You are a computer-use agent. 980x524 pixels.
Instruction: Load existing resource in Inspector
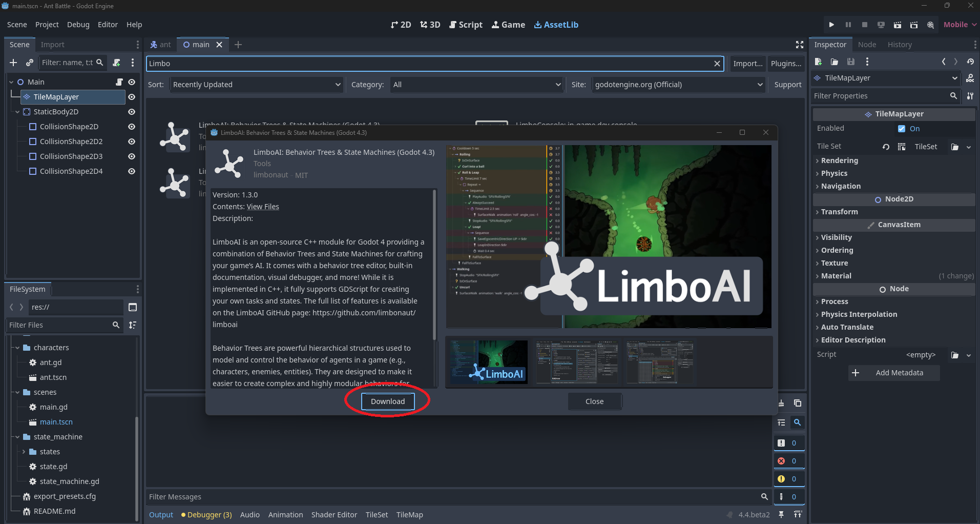(835, 62)
